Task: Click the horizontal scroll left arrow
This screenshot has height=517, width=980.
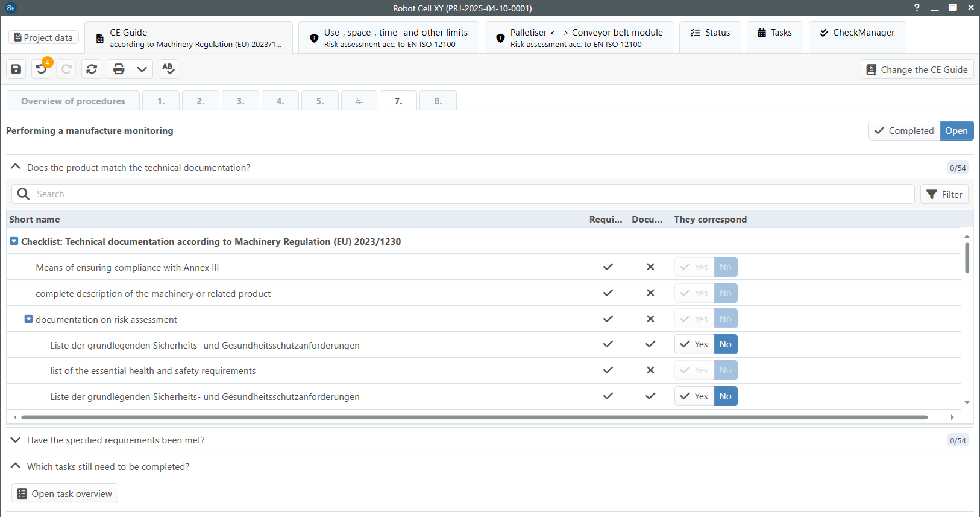Action: tap(15, 417)
